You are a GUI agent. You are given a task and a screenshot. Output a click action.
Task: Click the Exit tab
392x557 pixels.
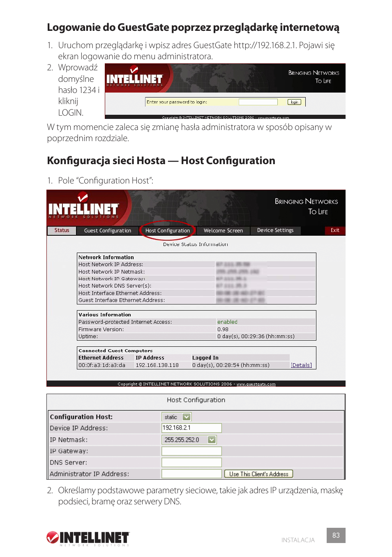point(335,230)
